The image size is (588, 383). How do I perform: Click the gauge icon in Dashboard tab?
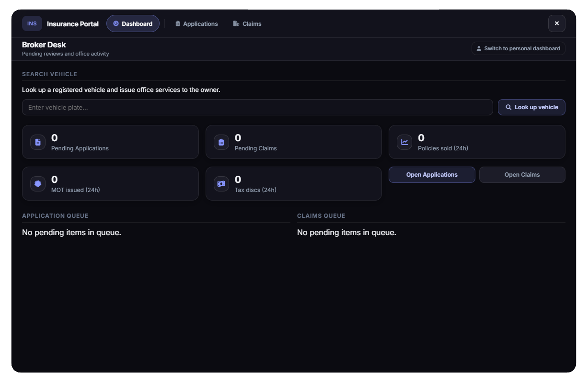point(116,23)
